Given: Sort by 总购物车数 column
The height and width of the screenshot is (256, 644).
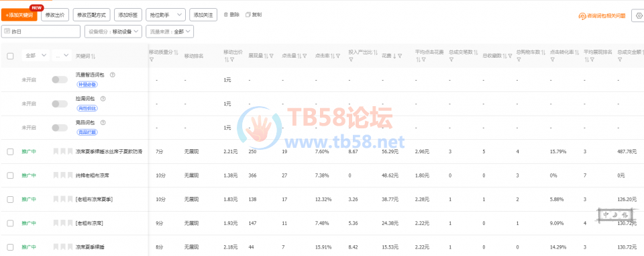Looking at the screenshot, I should (x=544, y=52).
